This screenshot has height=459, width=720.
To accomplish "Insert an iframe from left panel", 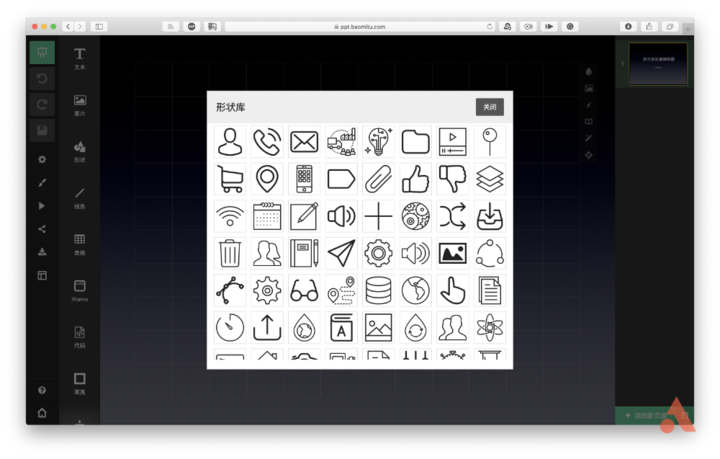I will [x=79, y=291].
